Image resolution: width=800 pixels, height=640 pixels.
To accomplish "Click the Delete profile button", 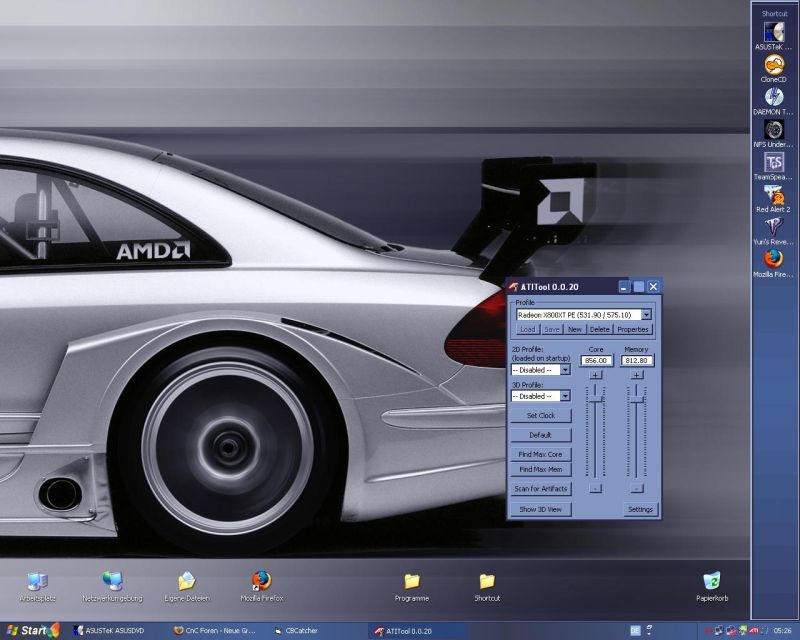I will (x=599, y=329).
